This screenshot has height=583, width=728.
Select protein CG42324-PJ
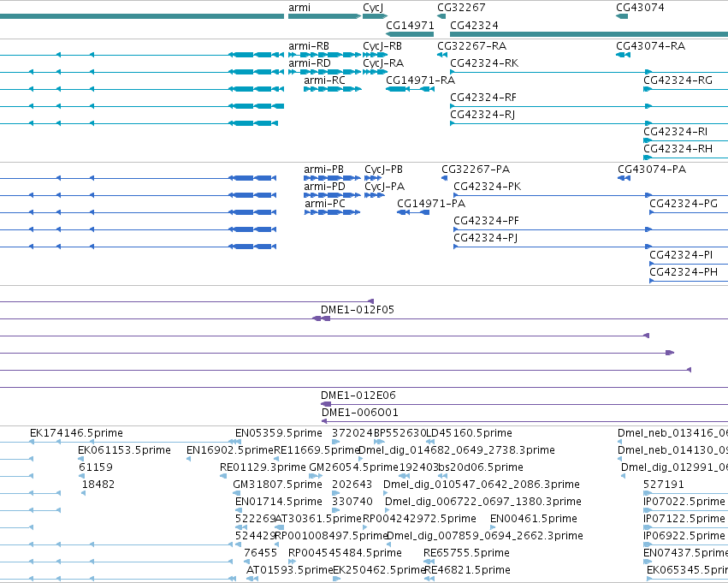(486, 238)
